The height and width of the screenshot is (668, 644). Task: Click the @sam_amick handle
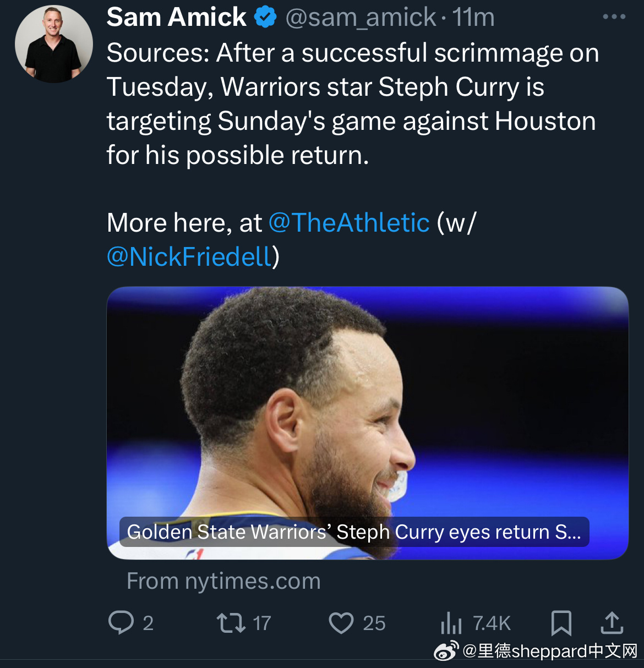point(361,18)
